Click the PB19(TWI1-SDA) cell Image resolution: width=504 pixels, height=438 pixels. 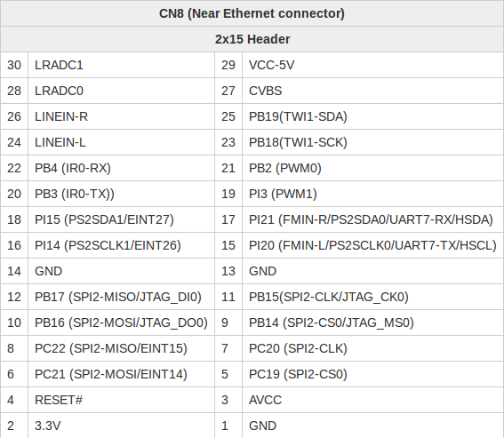[x=372, y=116]
